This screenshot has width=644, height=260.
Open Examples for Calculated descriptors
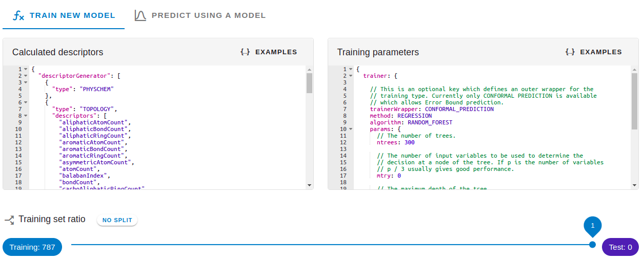click(x=276, y=52)
